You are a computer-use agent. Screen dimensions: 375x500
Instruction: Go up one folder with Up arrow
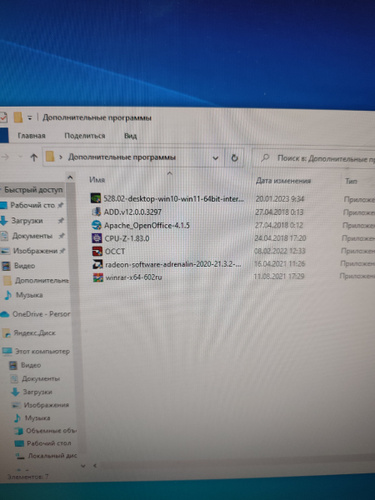pyautogui.click(x=34, y=157)
